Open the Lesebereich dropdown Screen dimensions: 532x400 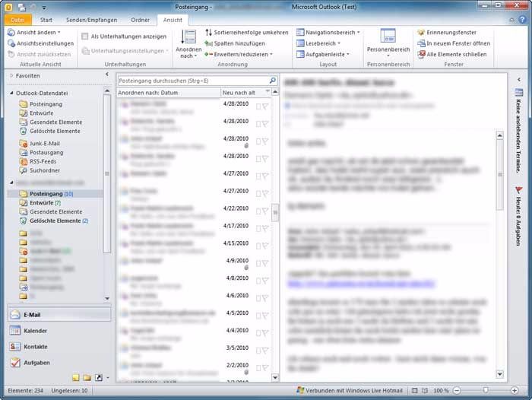click(x=318, y=43)
